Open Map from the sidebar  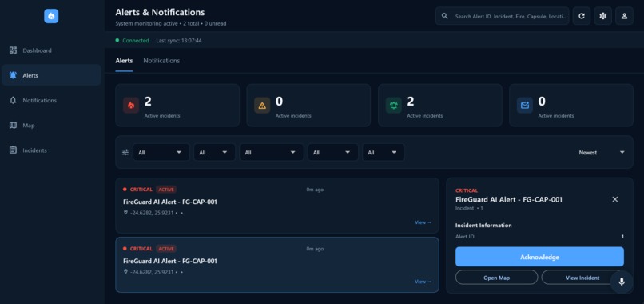51,126
